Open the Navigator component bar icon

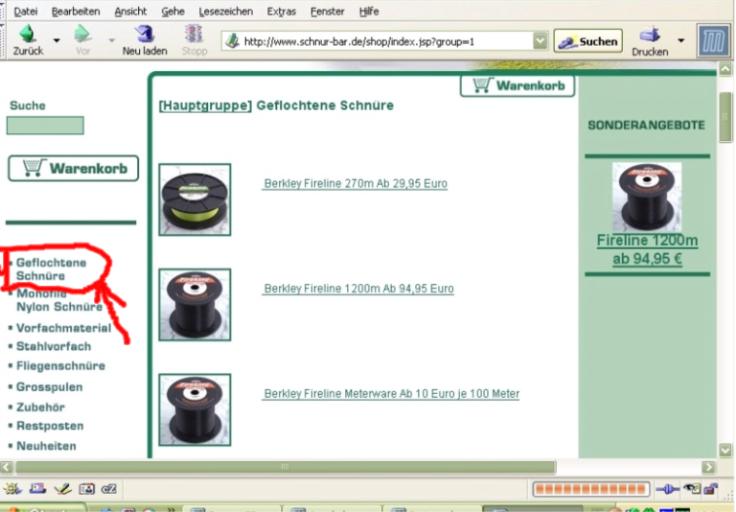click(13, 489)
